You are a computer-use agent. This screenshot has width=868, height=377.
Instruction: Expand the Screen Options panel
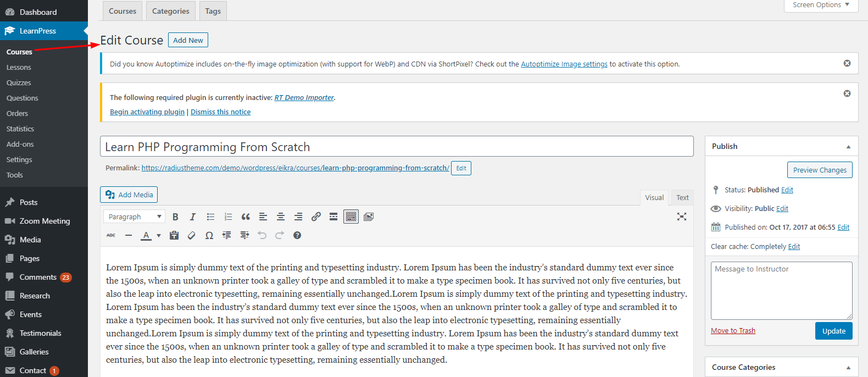[x=821, y=5]
